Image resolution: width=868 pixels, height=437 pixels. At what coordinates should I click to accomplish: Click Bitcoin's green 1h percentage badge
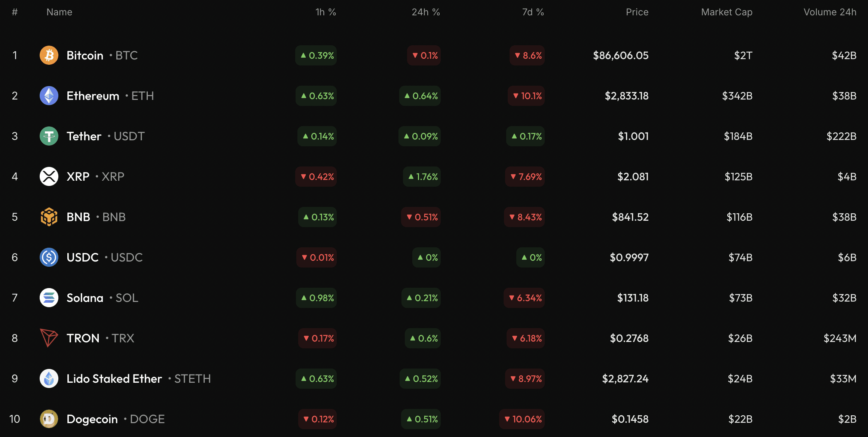tap(316, 55)
